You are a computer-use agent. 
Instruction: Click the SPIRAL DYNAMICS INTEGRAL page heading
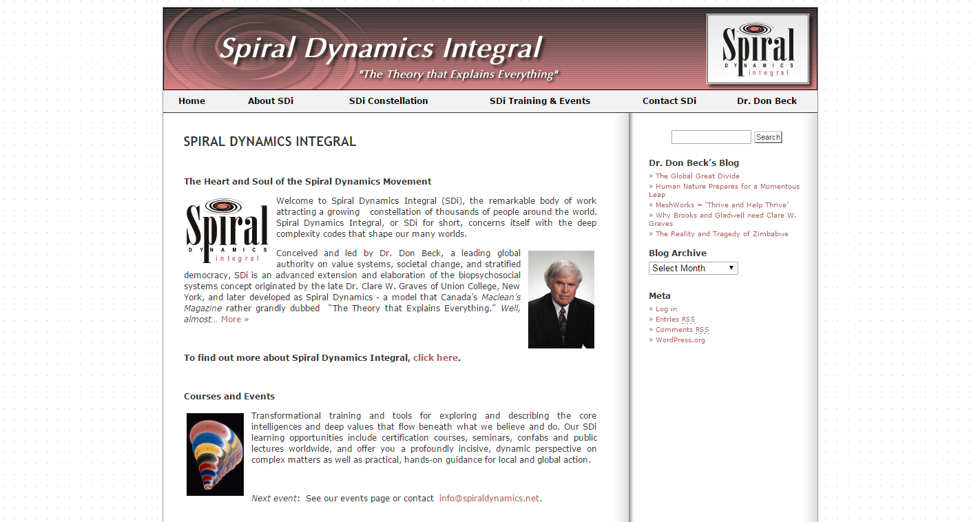pos(270,142)
